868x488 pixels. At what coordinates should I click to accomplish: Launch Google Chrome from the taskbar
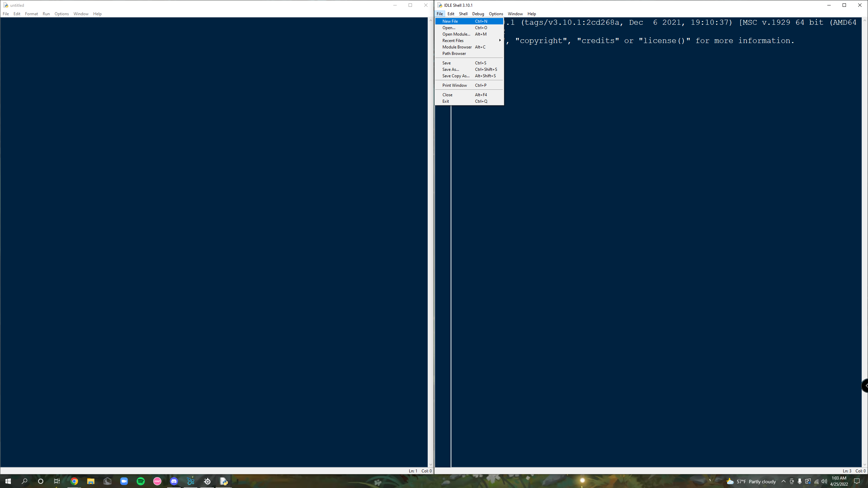tap(74, 481)
